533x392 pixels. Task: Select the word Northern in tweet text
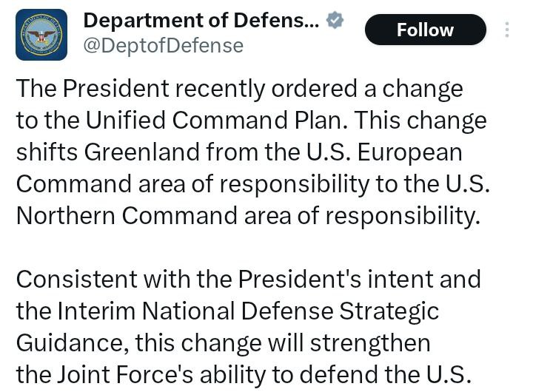coord(66,216)
